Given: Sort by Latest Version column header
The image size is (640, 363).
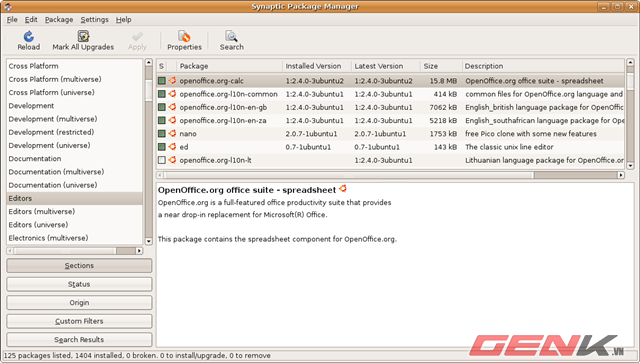Looking at the screenshot, I should click(386, 66).
